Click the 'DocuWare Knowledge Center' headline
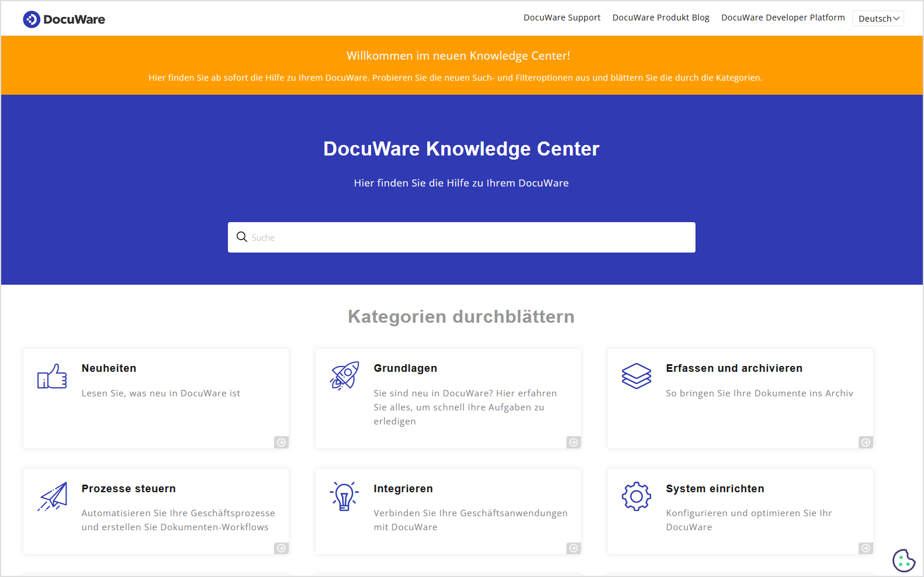Viewport: 924px width, 577px height. pyautogui.click(x=461, y=148)
